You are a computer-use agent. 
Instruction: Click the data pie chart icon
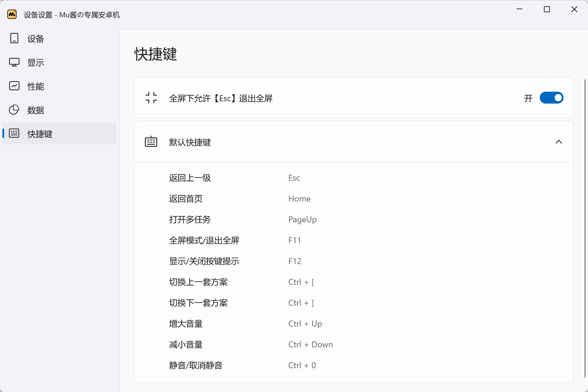coord(14,110)
